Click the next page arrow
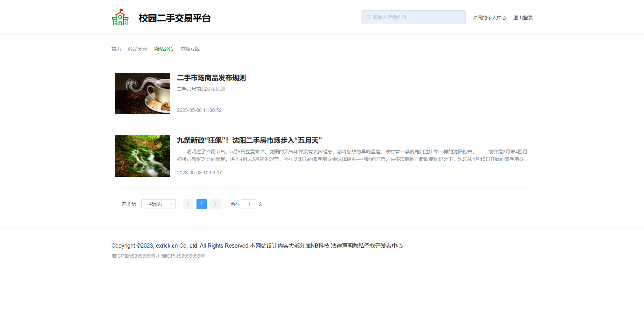 pos(215,204)
